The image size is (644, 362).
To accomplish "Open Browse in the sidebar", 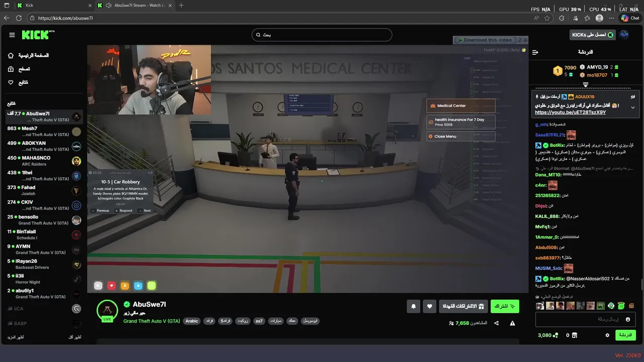I will (x=19, y=69).
